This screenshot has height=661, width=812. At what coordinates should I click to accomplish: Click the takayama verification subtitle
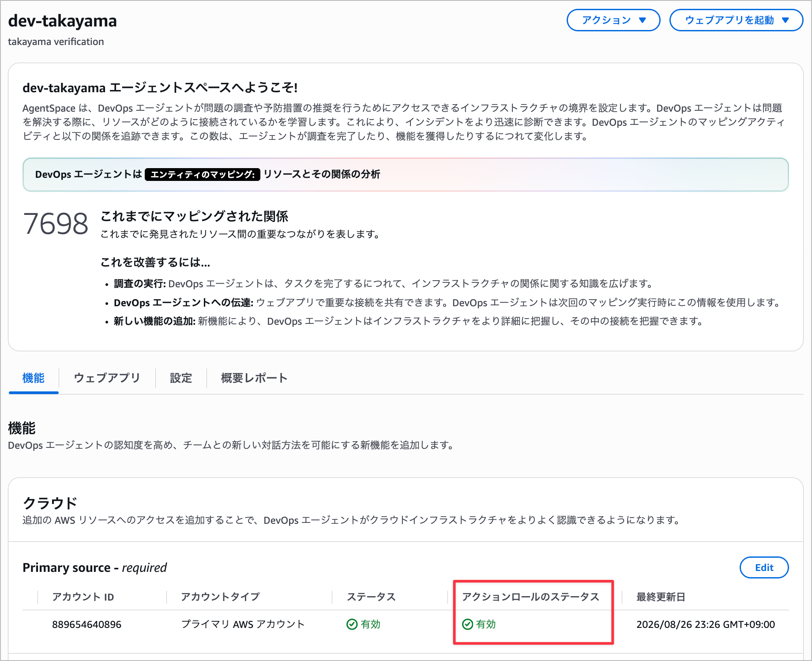(x=56, y=41)
